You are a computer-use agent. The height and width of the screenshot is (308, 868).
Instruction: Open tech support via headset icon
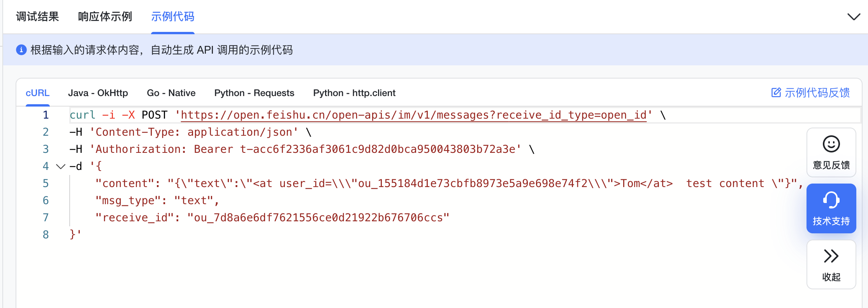(x=831, y=200)
